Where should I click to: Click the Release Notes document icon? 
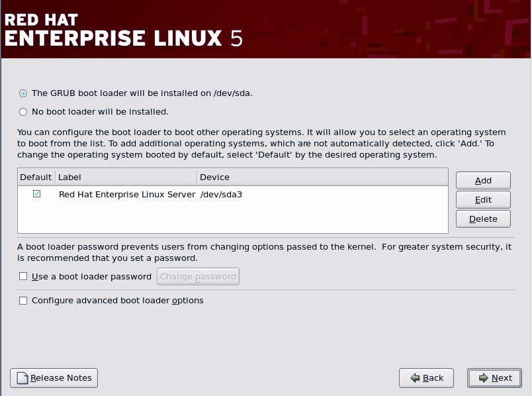click(x=22, y=377)
